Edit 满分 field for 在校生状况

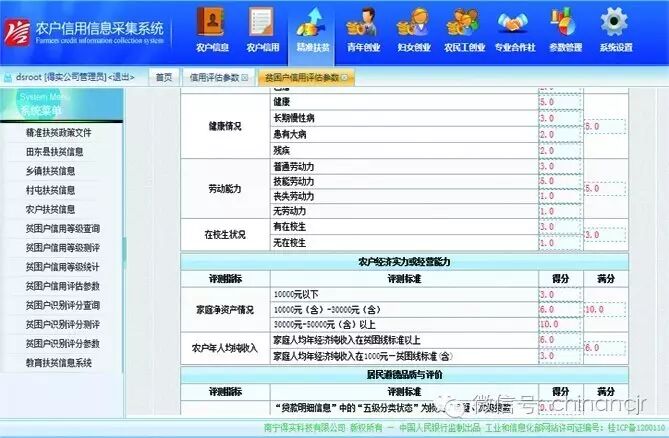605,235
